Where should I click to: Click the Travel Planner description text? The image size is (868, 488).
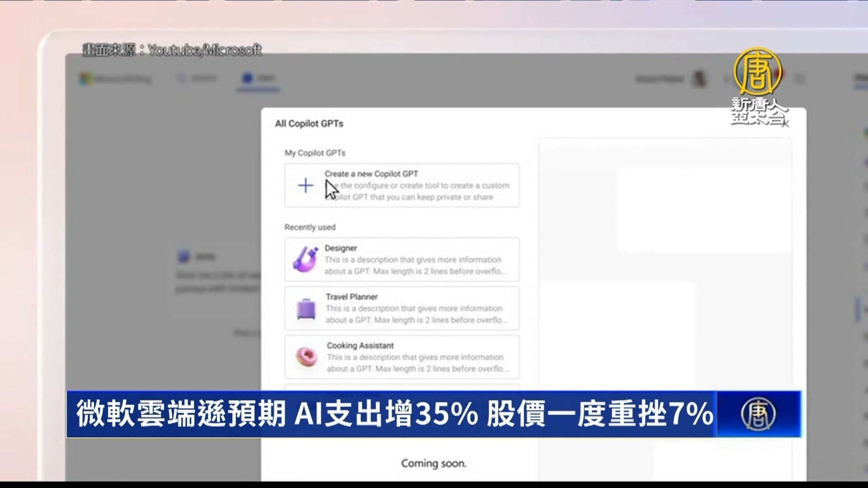point(415,314)
